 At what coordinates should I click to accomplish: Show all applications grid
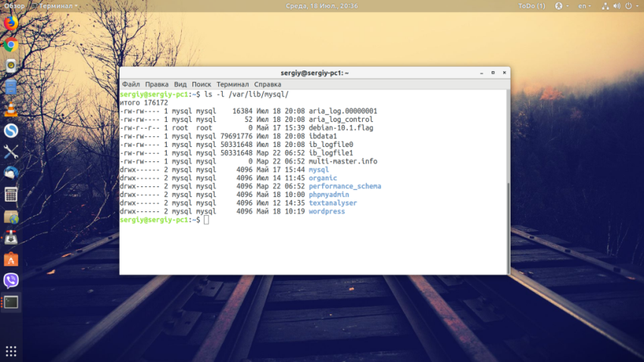point(11,351)
